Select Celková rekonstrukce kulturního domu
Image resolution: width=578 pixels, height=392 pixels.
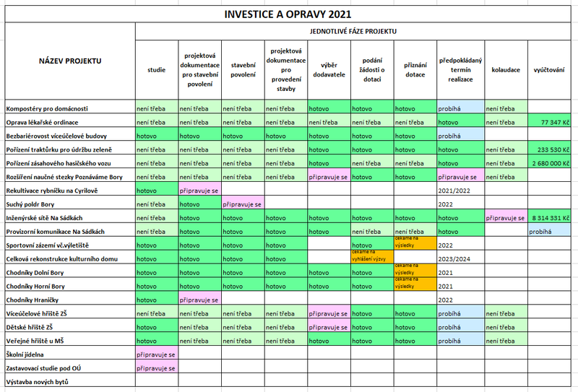click(x=70, y=258)
